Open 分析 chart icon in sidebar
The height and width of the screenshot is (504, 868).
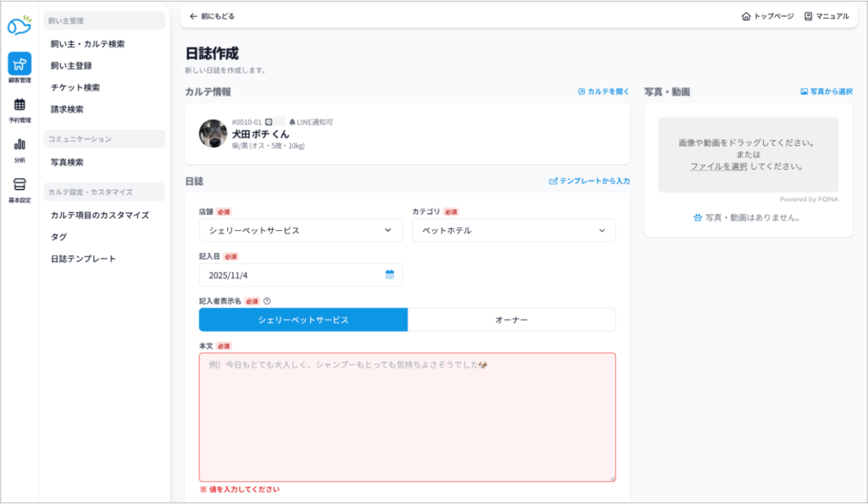pyautogui.click(x=19, y=148)
